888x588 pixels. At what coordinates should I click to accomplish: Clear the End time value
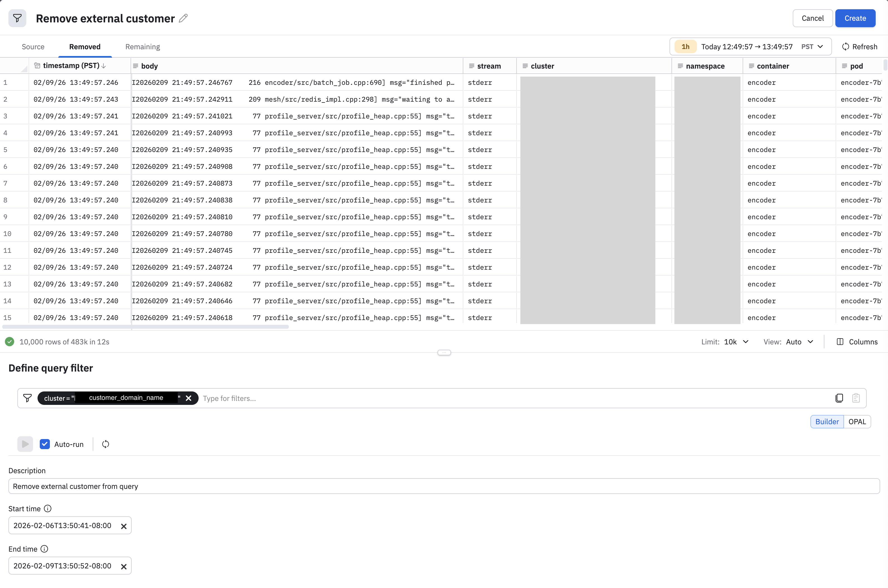(124, 566)
